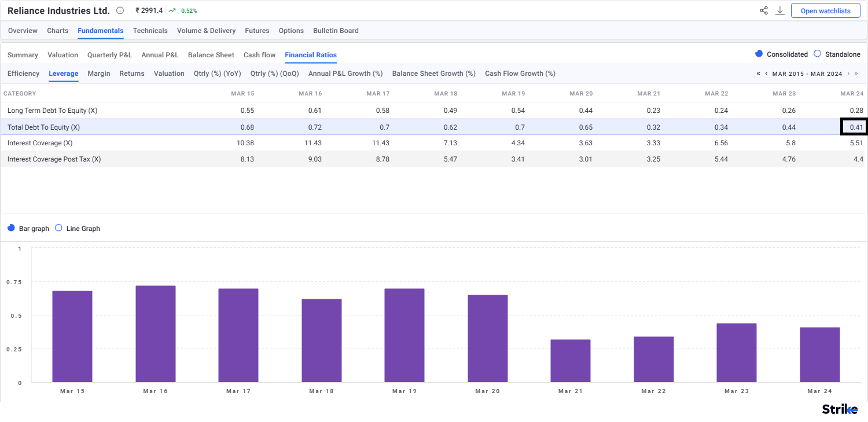Select Total Debt To Equity (X) row

(434, 127)
